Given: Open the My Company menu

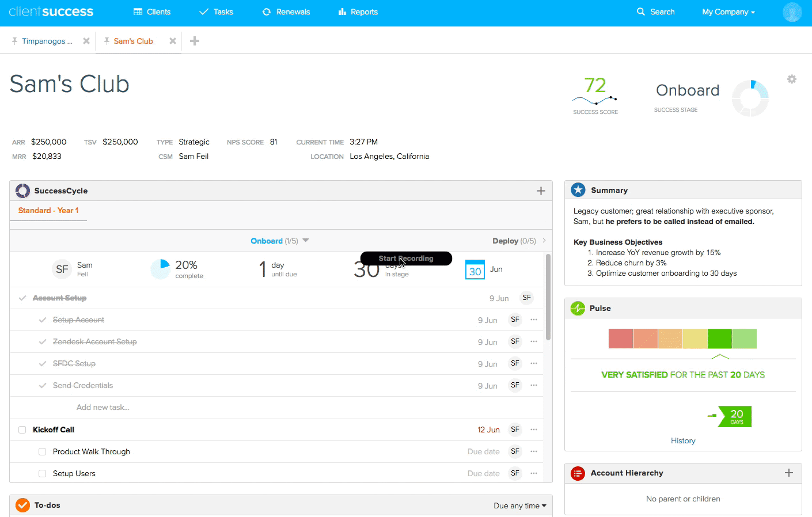Looking at the screenshot, I should point(727,12).
